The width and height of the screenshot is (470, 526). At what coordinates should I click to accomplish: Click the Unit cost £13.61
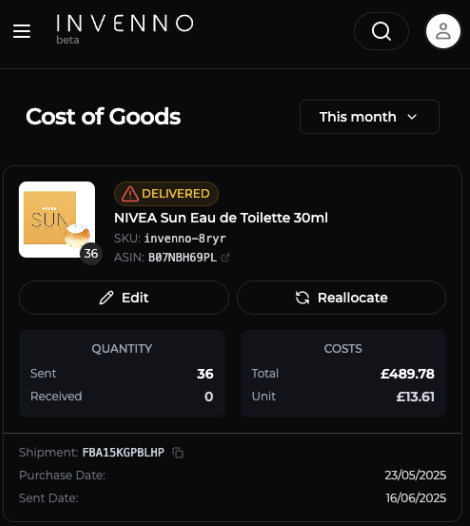coord(415,397)
